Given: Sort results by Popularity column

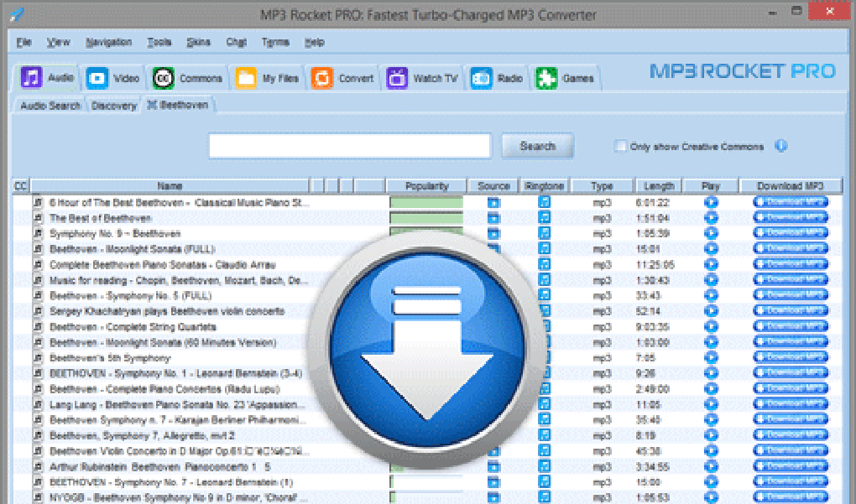Looking at the screenshot, I should coord(426,186).
